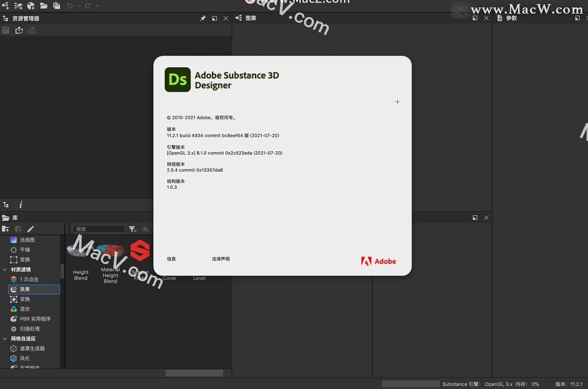Viewport: 588px width, 389px height.
Task: Select the 风化 library category
Action: point(34,358)
